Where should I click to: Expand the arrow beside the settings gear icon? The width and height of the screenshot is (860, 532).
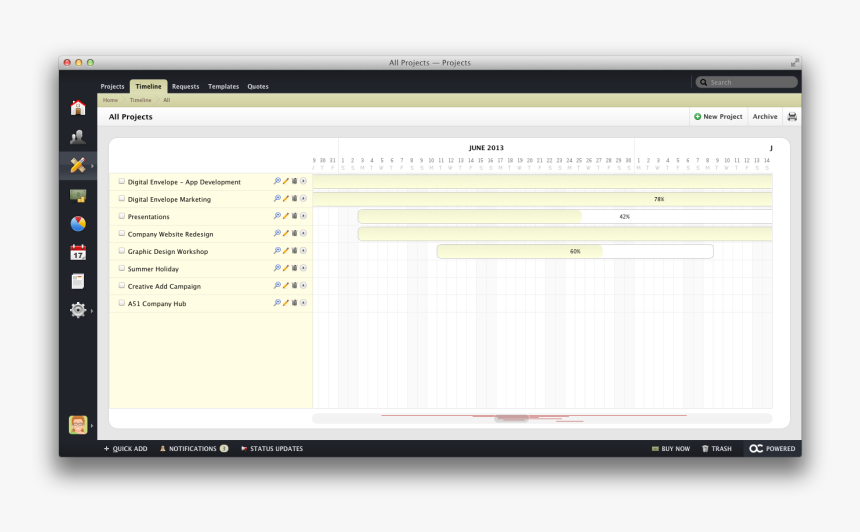92,311
